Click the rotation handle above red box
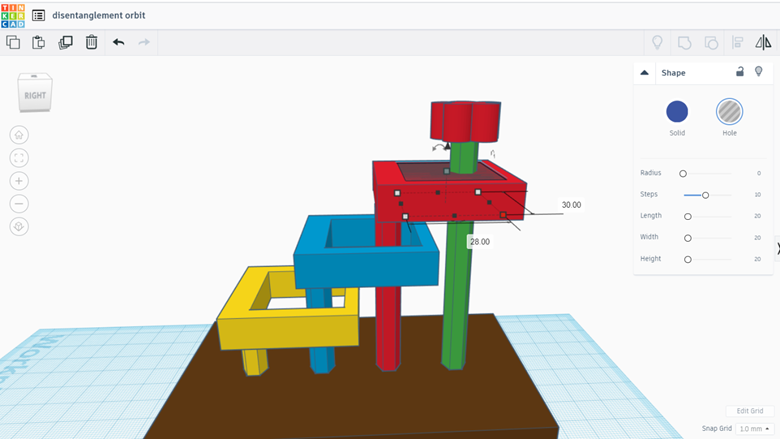Viewport: 780px width, 439px height. coord(439,148)
